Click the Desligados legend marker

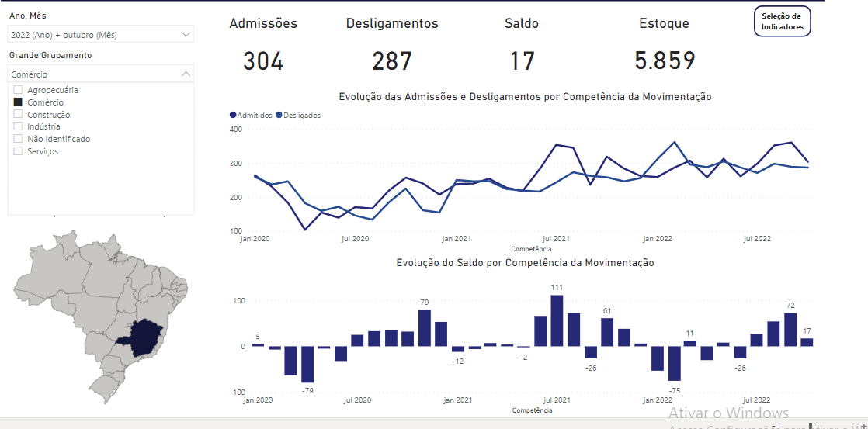pyautogui.click(x=279, y=115)
